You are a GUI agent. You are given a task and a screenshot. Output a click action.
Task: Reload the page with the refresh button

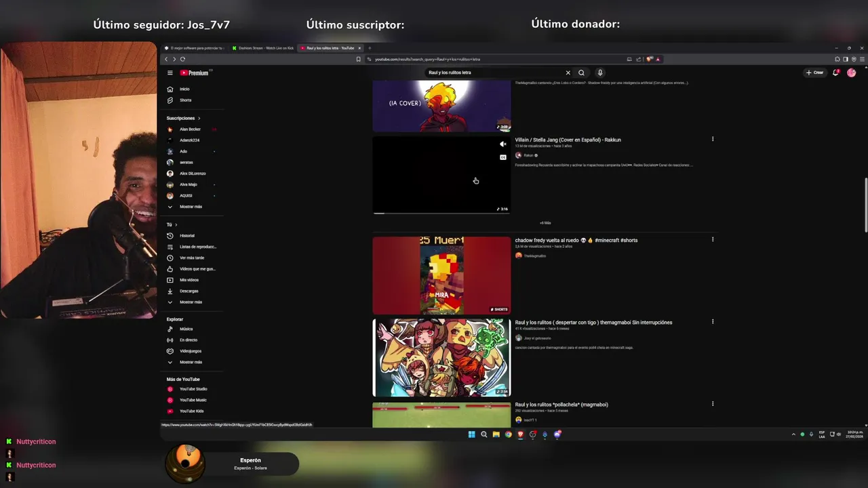click(182, 59)
